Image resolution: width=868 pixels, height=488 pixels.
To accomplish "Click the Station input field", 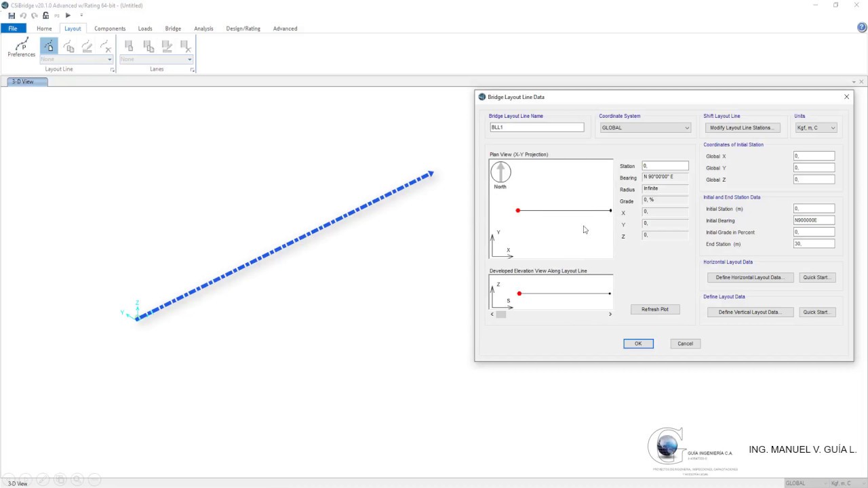I will pyautogui.click(x=665, y=166).
